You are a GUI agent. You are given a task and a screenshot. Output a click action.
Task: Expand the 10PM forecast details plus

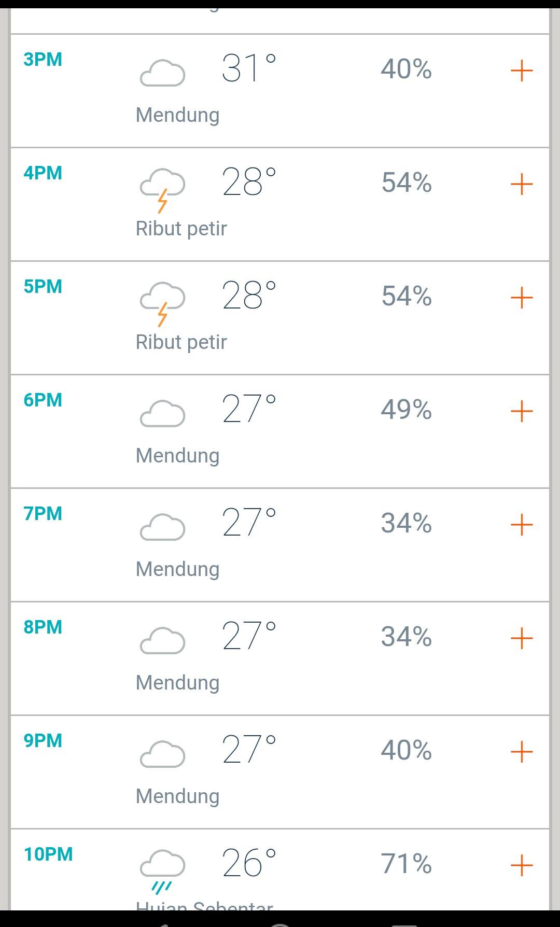522,865
